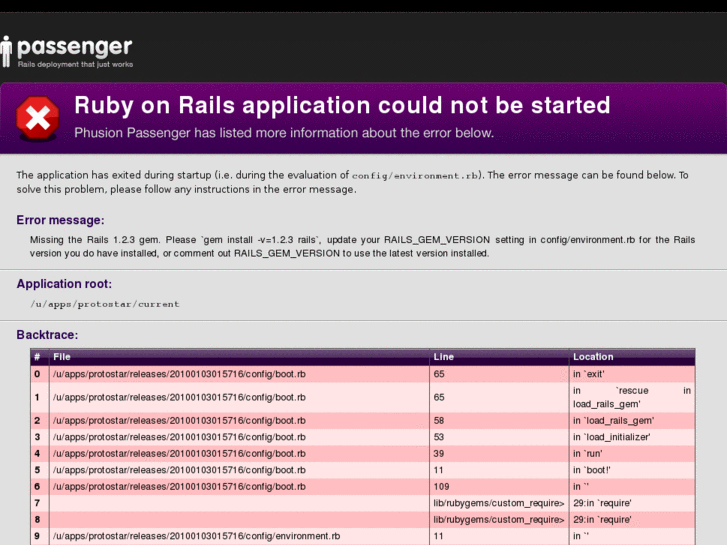The height and width of the screenshot is (545, 727).
Task: Click the red error X icon
Action: 37,119
